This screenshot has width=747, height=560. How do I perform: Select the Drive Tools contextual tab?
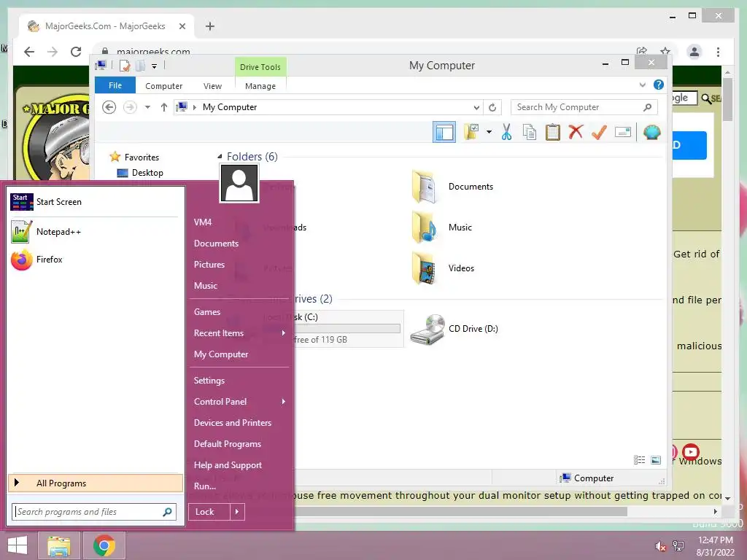[x=260, y=67]
